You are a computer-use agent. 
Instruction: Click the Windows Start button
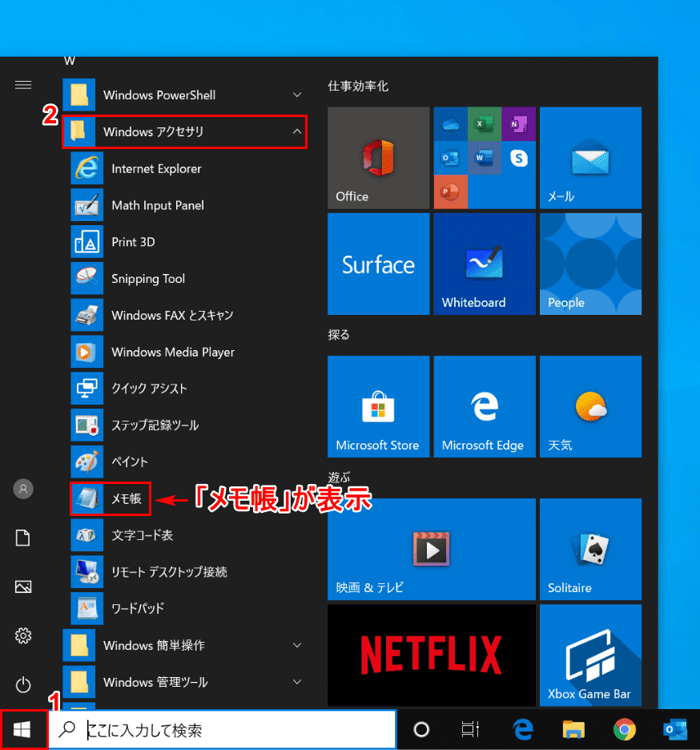(x=23, y=729)
